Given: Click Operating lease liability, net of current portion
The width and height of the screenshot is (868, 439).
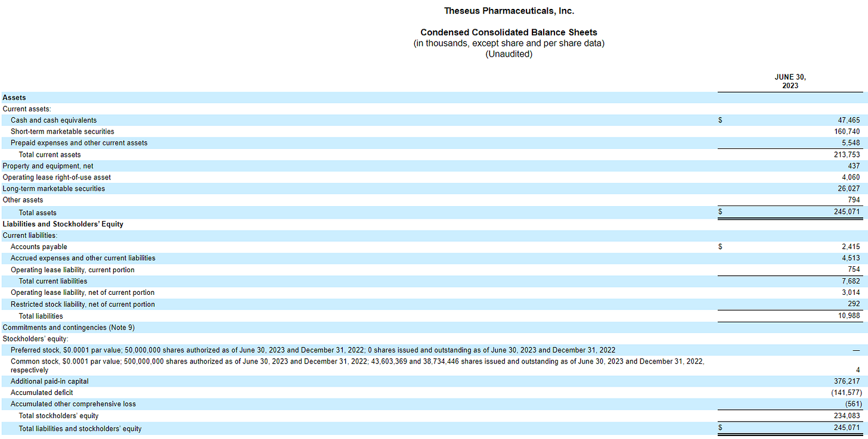Looking at the screenshot, I should pyautogui.click(x=82, y=292).
